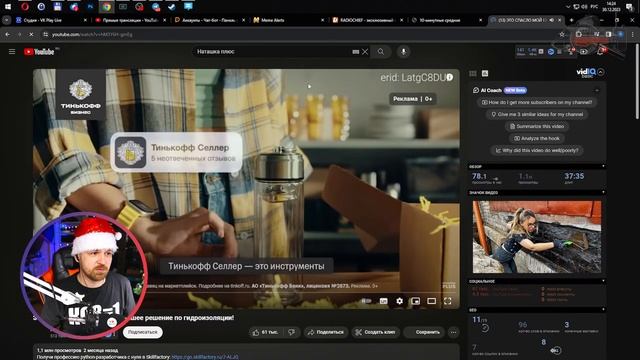
Task: Open the Skillfactory link in description
Action: 205,357
